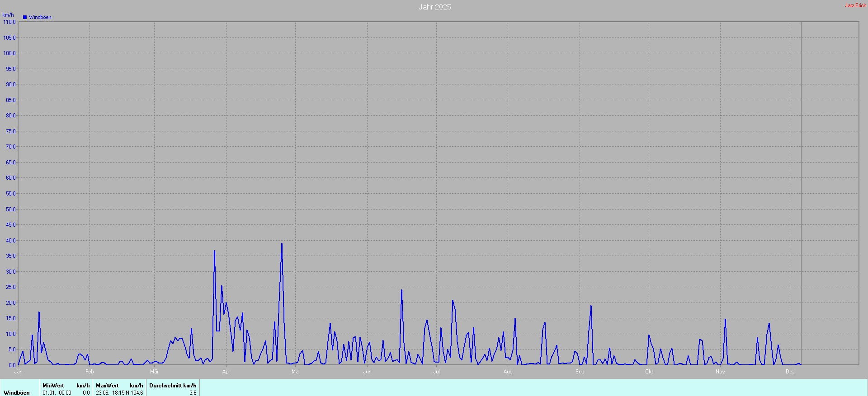Click the tallest gust peak in late April

tap(282, 244)
